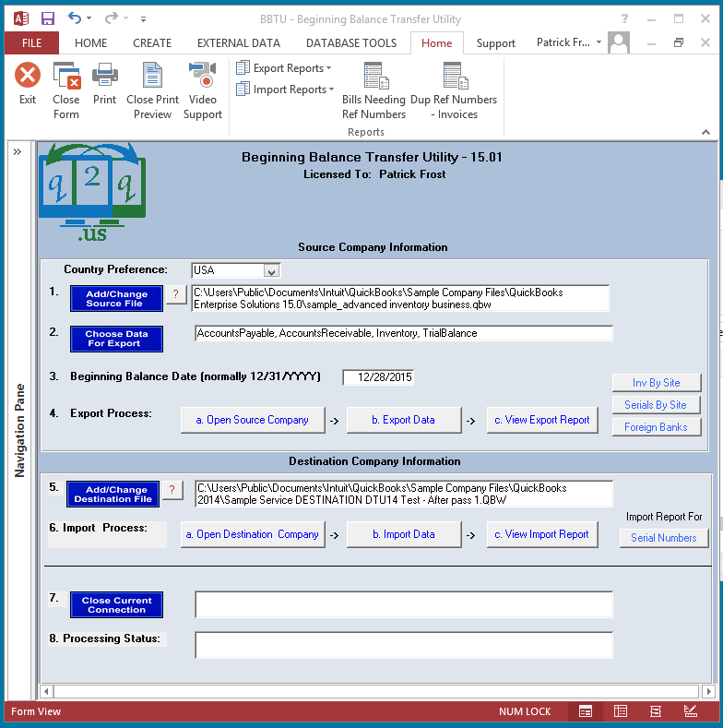Click the red Exit icon
The height and width of the screenshot is (728, 723).
coord(28,76)
